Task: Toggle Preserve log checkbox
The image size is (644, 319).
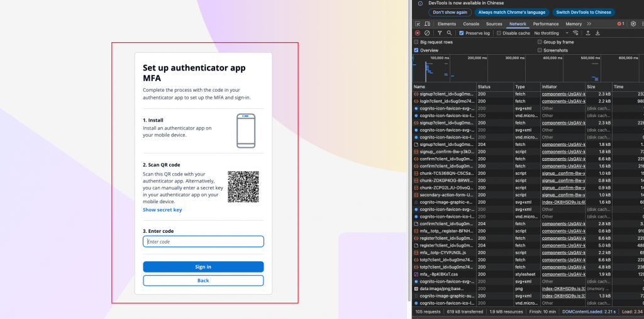Action: 462,33
